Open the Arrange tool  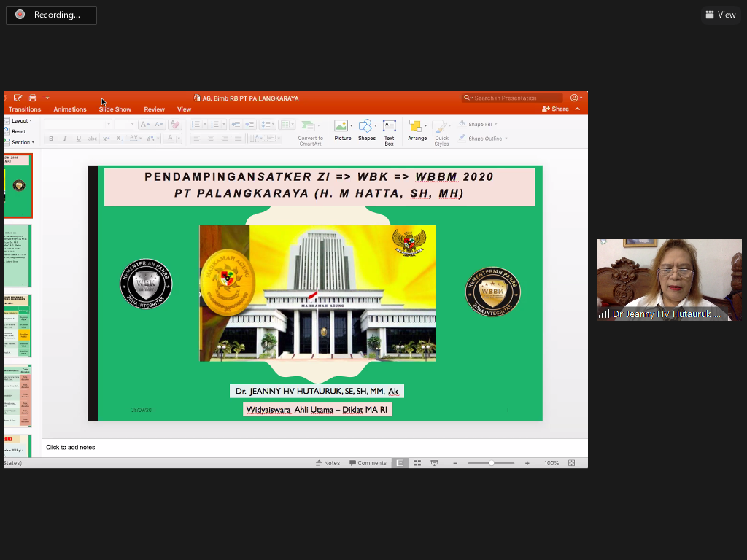417,129
